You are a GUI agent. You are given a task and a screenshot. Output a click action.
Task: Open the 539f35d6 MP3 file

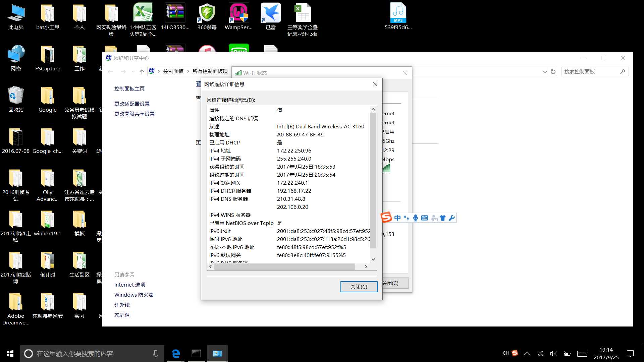coord(398,17)
